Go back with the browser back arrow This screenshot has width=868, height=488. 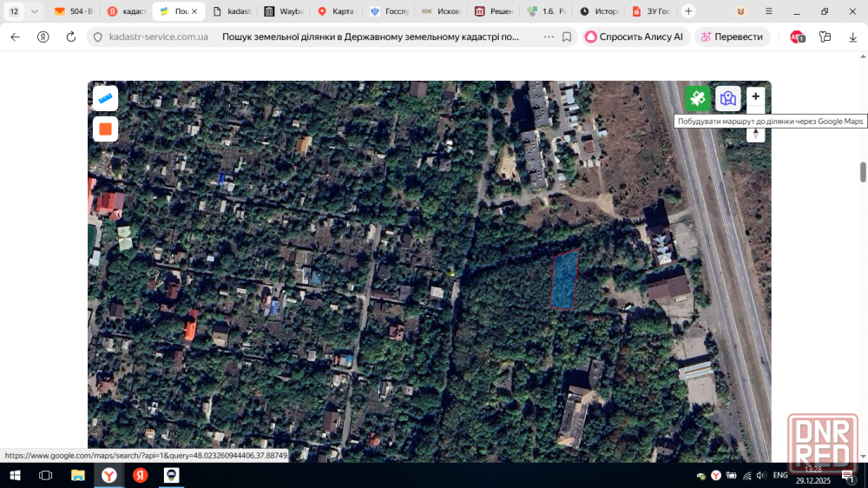15,37
